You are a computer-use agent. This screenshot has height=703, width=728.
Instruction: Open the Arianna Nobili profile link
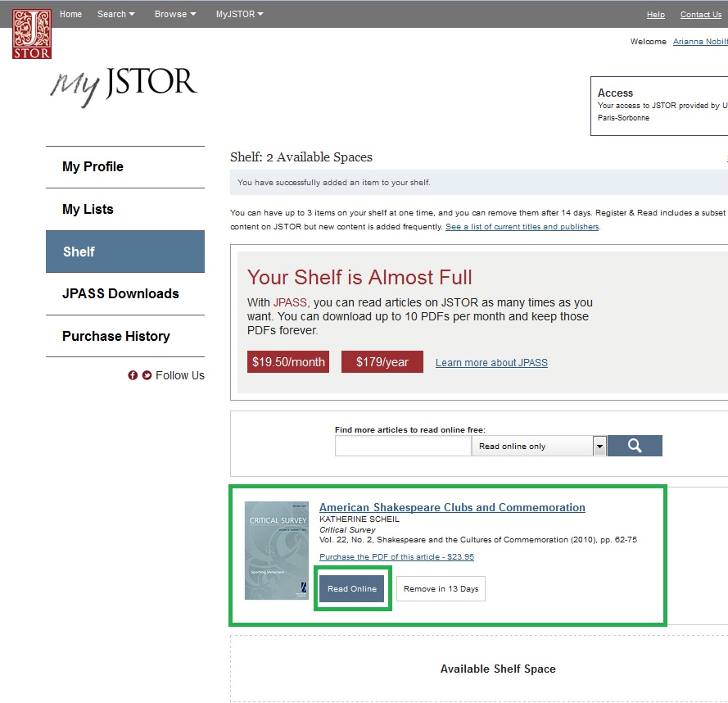tap(700, 41)
